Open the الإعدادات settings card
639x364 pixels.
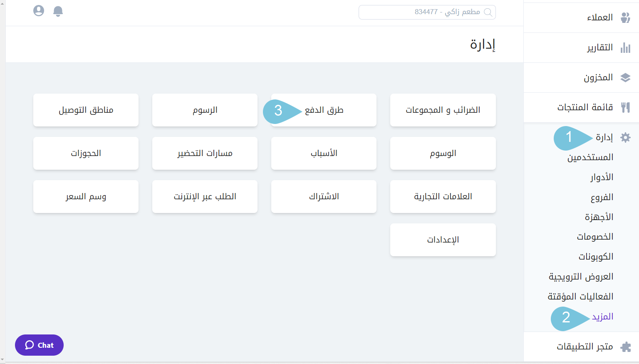point(443,240)
